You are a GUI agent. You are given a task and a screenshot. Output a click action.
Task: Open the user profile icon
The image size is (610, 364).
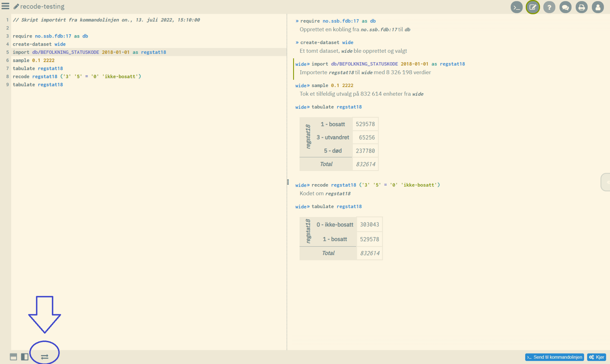click(x=597, y=7)
